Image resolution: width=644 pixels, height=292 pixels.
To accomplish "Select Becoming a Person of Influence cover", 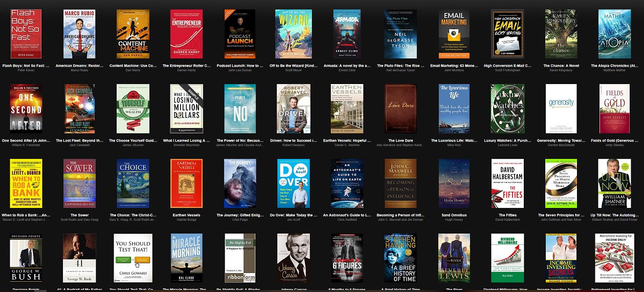I will click(401, 183).
